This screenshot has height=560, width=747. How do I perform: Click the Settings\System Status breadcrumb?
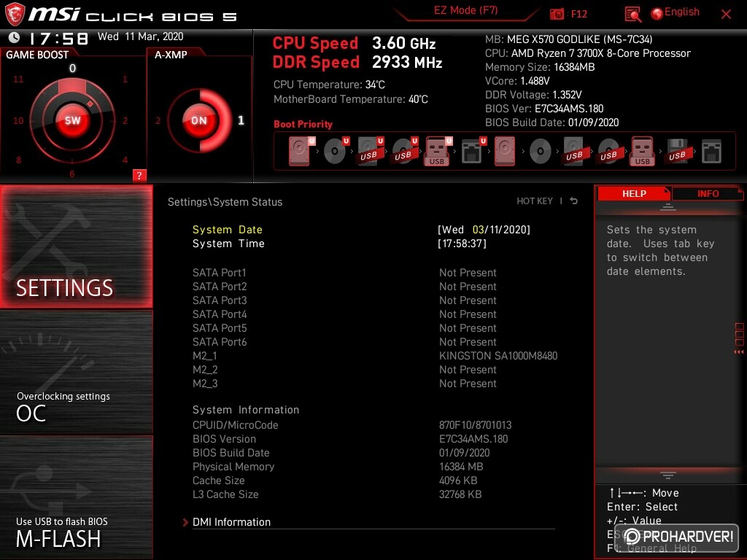coord(225,202)
